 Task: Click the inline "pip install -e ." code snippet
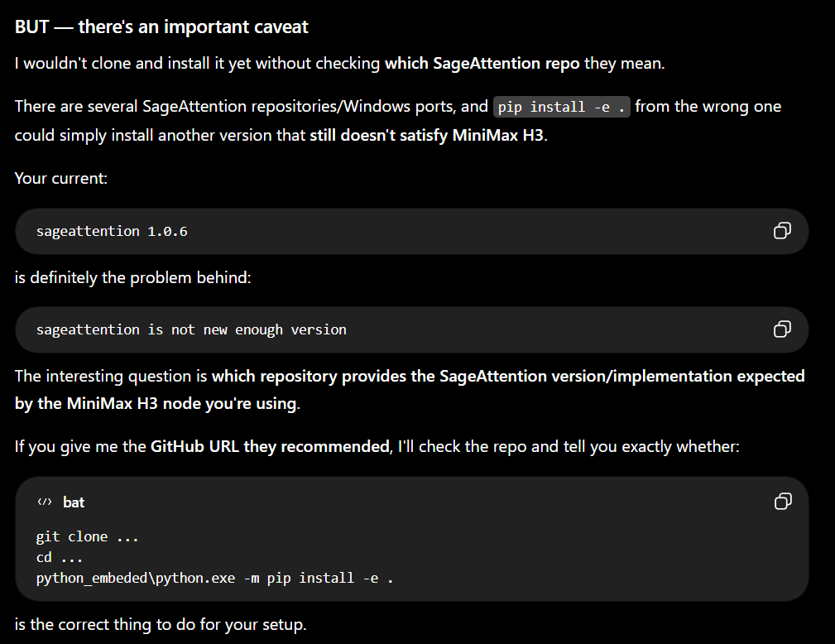(561, 107)
